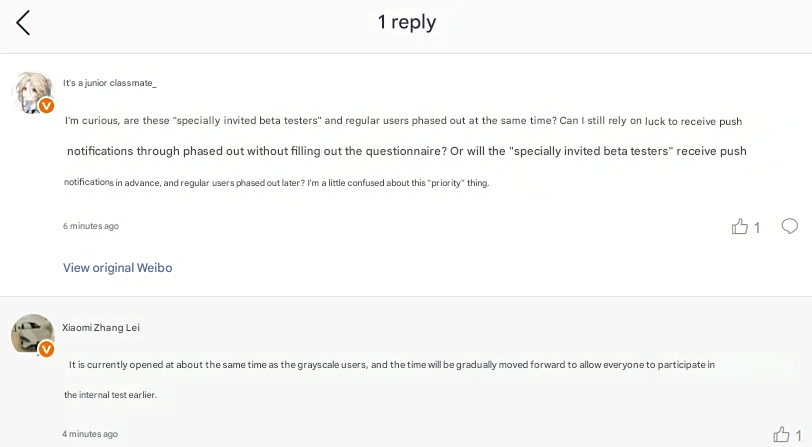812x447 pixels.
Task: Like Xiaomi Zhang Lei's reply
Action: point(781,435)
